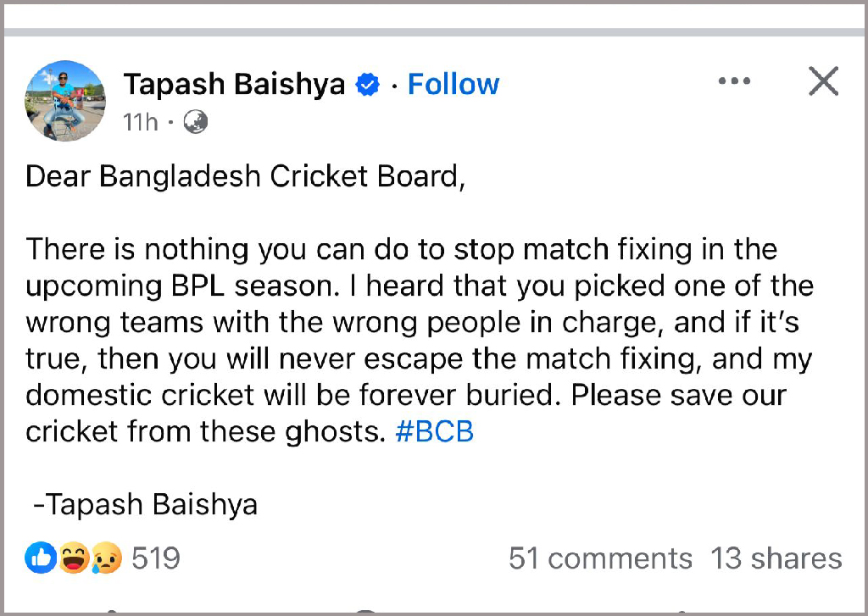Screen dimensions: 868x616
Task: Click Tapash Baishya's profile name
Action: point(235,83)
